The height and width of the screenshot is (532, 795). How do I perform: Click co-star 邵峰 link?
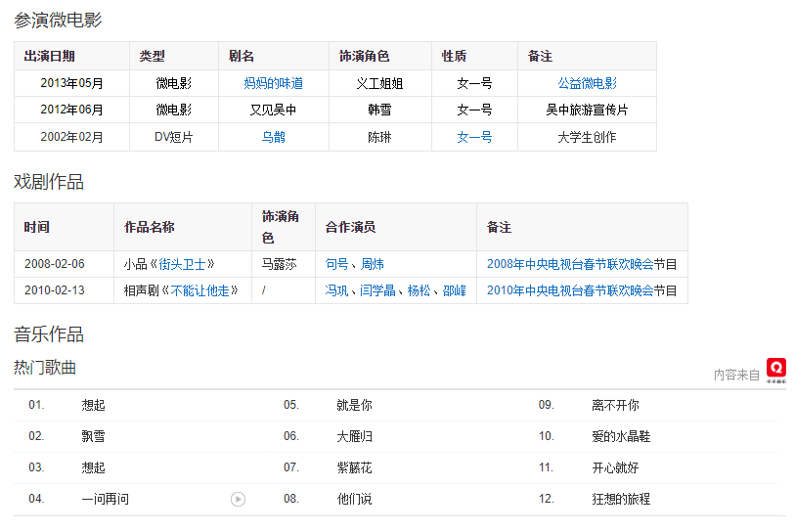tap(454, 290)
